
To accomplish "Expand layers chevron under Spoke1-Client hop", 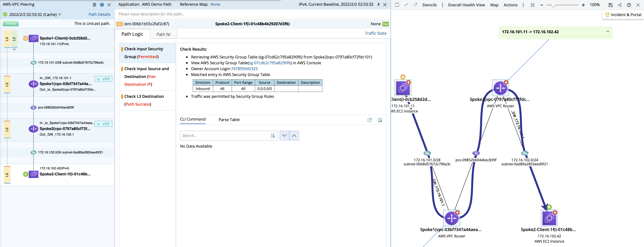I will tap(14, 50).
